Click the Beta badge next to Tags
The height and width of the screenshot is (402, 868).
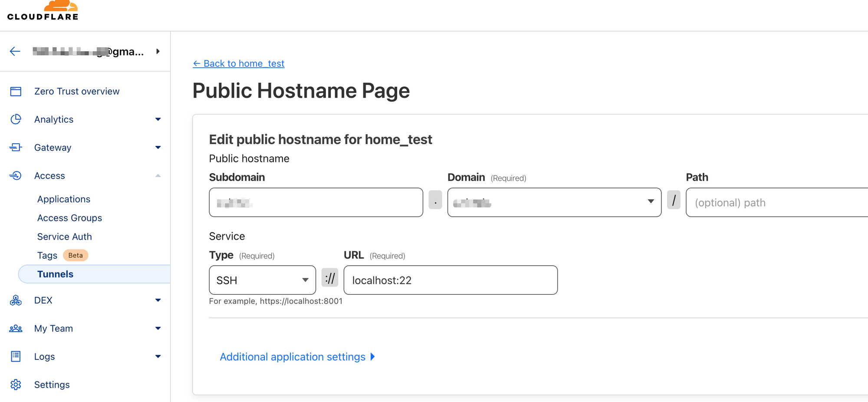(x=76, y=255)
